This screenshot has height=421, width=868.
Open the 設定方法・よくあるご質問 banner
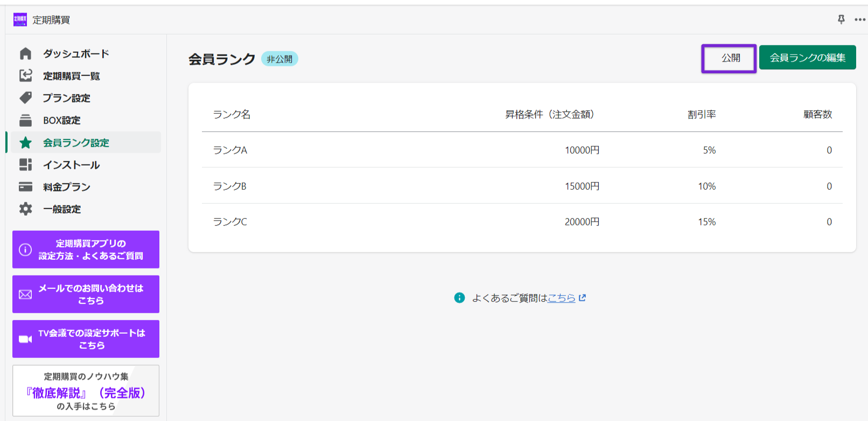[x=86, y=250]
